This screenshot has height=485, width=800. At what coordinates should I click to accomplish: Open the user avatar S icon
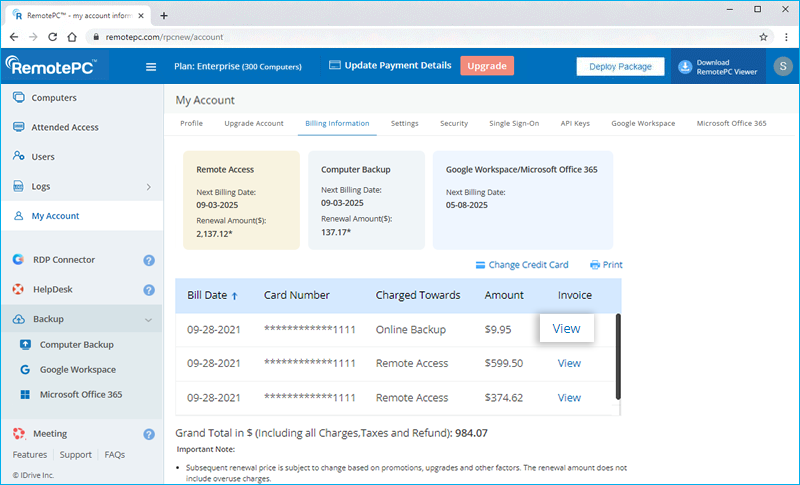[777, 67]
